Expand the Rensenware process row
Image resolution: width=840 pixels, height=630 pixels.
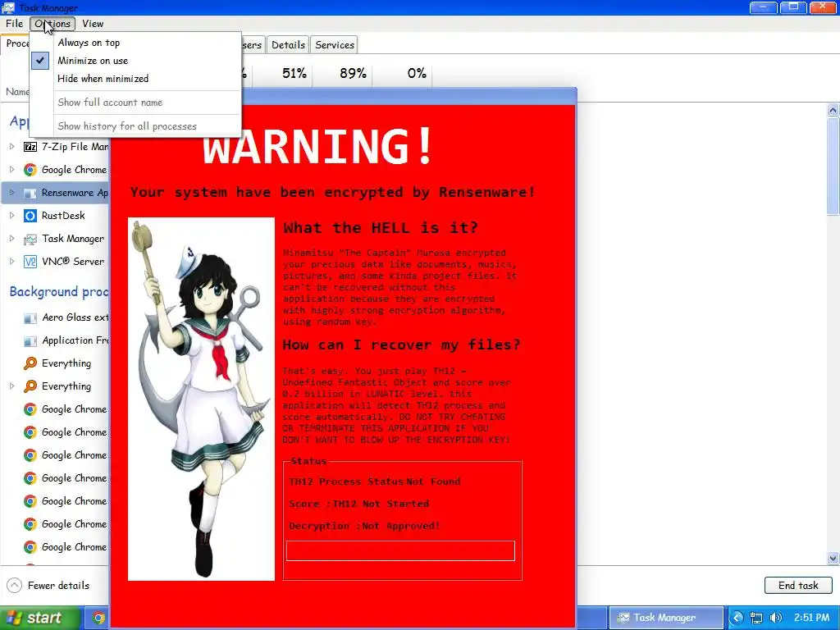[x=11, y=192]
